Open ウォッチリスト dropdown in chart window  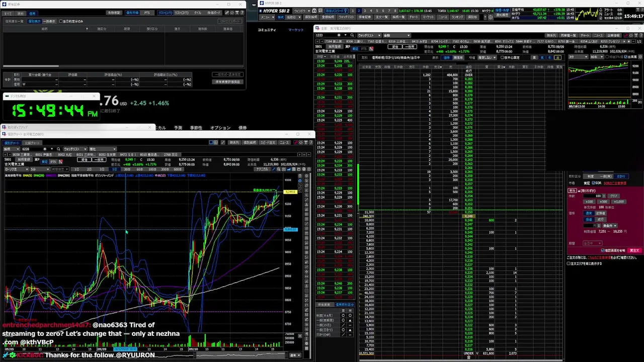coord(75,149)
